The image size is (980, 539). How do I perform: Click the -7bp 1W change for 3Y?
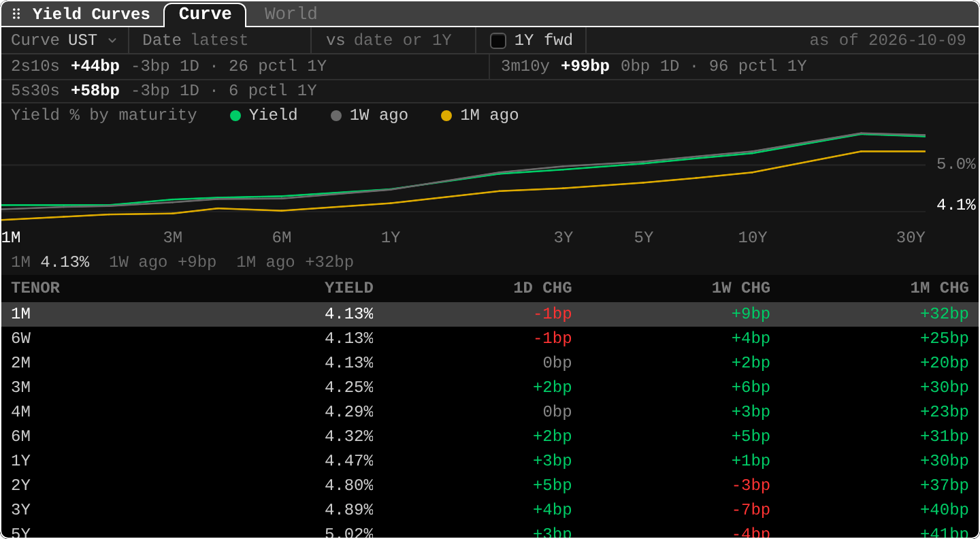tap(751, 510)
